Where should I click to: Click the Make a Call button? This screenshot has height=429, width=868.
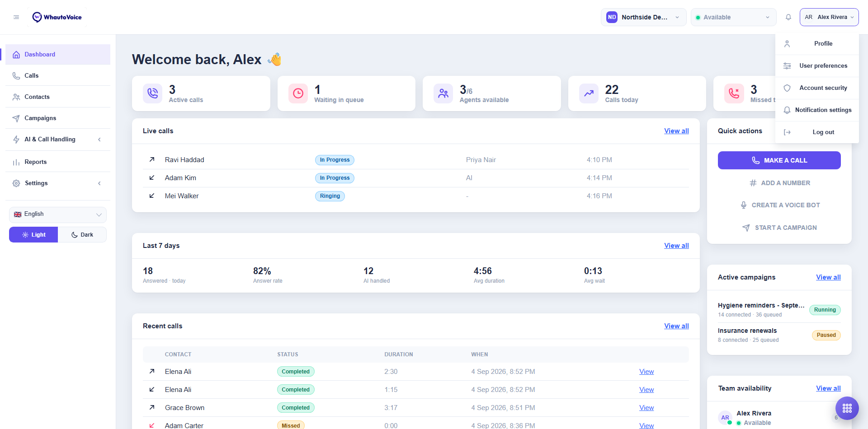pyautogui.click(x=779, y=160)
